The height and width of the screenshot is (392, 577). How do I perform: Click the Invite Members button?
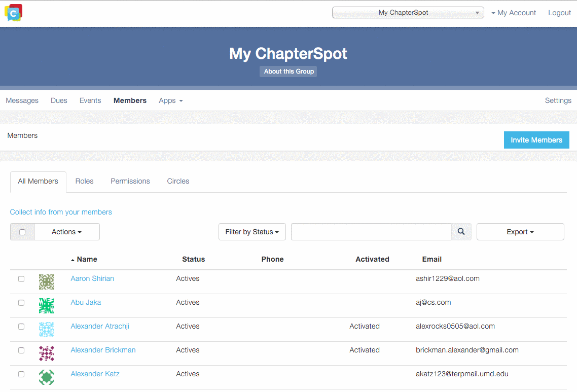pyautogui.click(x=536, y=140)
